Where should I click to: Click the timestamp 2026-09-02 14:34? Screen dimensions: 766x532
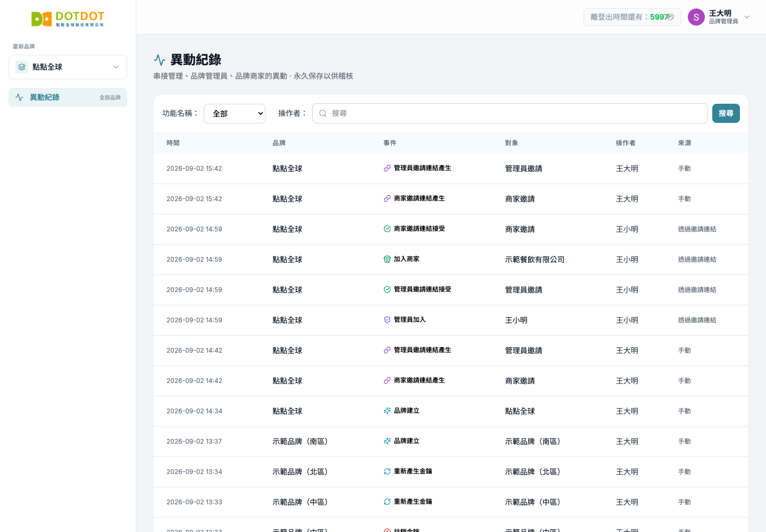194,411
